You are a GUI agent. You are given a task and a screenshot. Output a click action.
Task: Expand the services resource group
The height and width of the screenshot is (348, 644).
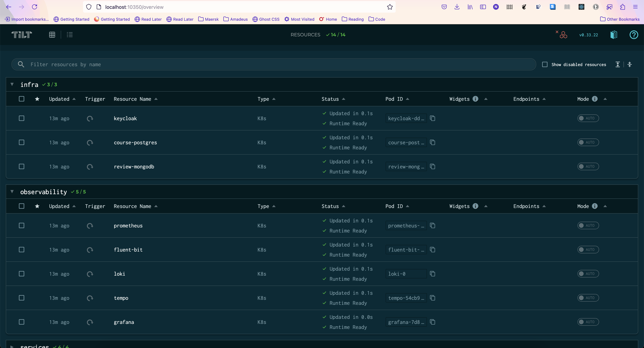click(12, 346)
